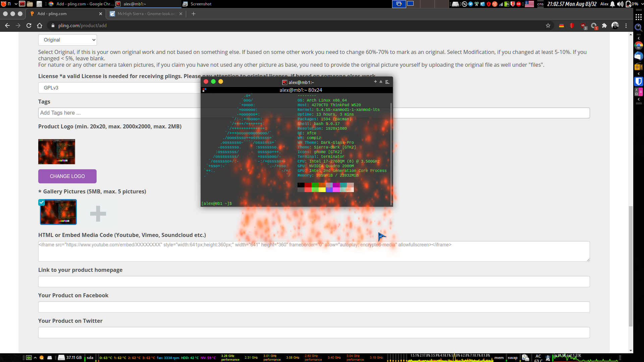Focus the Facebook product field

314,307
